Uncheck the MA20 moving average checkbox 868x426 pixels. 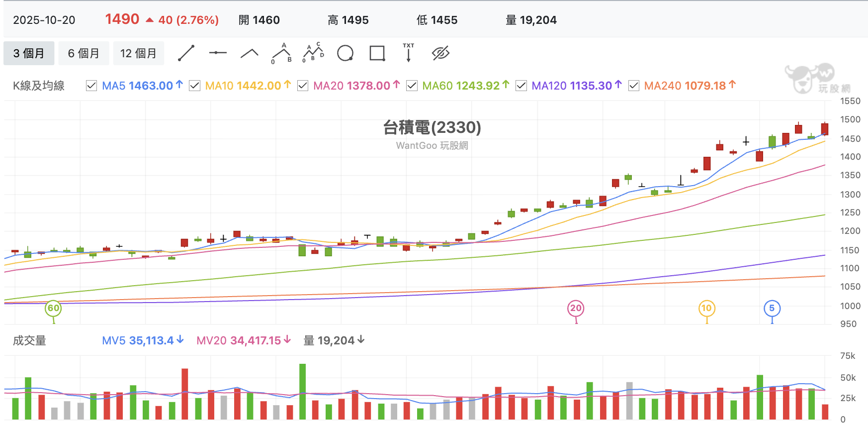pyautogui.click(x=303, y=86)
